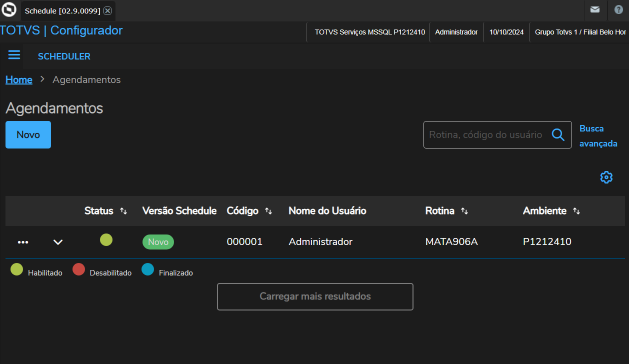The height and width of the screenshot is (364, 629).
Task: Click routine cell MATA906A
Action: click(451, 242)
